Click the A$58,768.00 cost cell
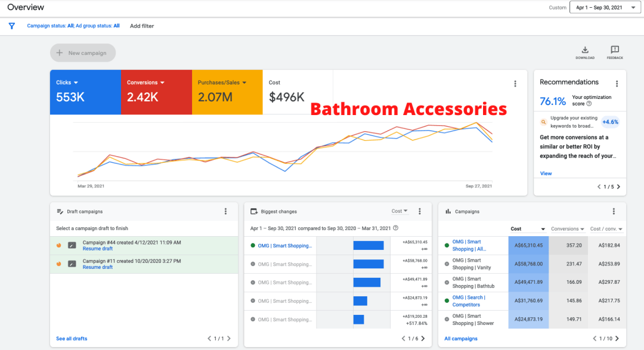 pyautogui.click(x=528, y=264)
